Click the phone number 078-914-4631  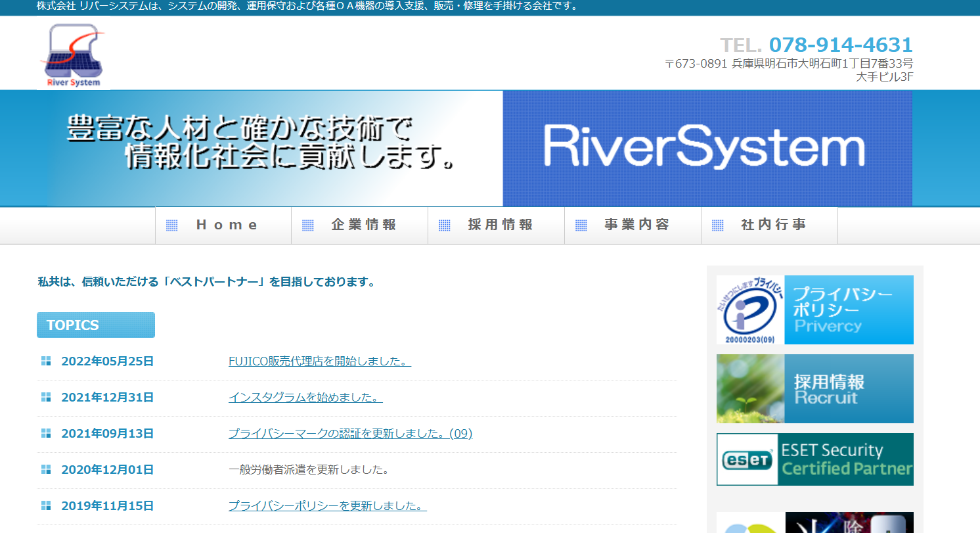tap(841, 45)
